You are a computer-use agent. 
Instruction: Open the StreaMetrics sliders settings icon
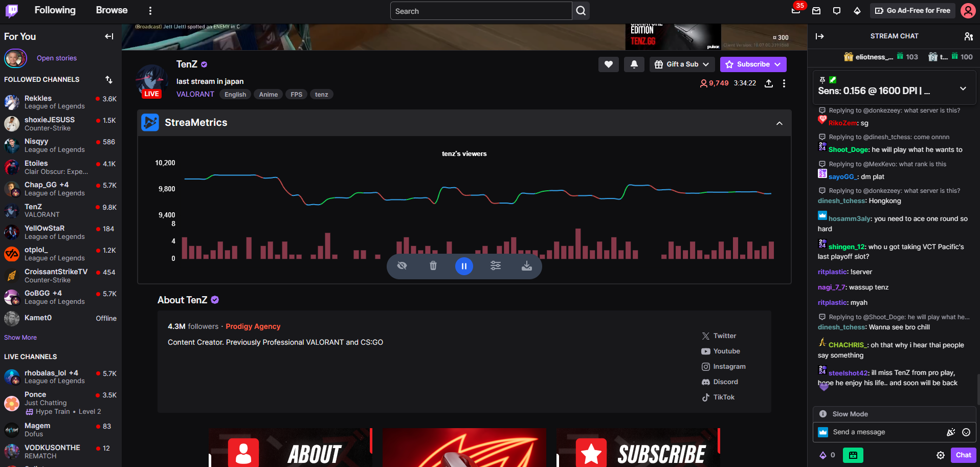pos(496,266)
